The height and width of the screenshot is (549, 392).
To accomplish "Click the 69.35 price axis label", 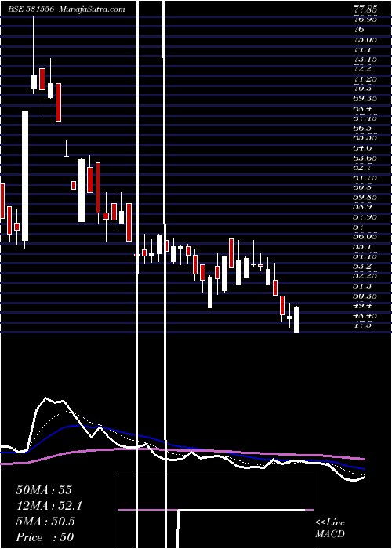I will click(x=365, y=98).
